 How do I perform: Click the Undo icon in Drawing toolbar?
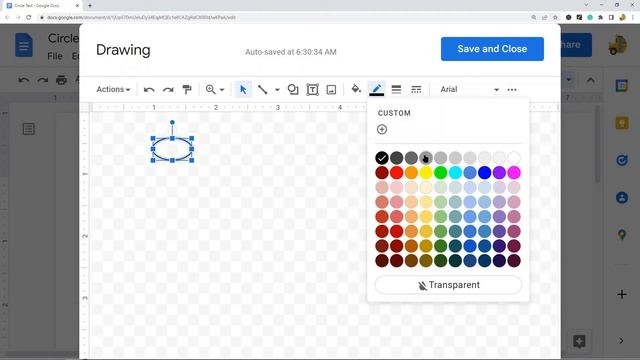[149, 89]
